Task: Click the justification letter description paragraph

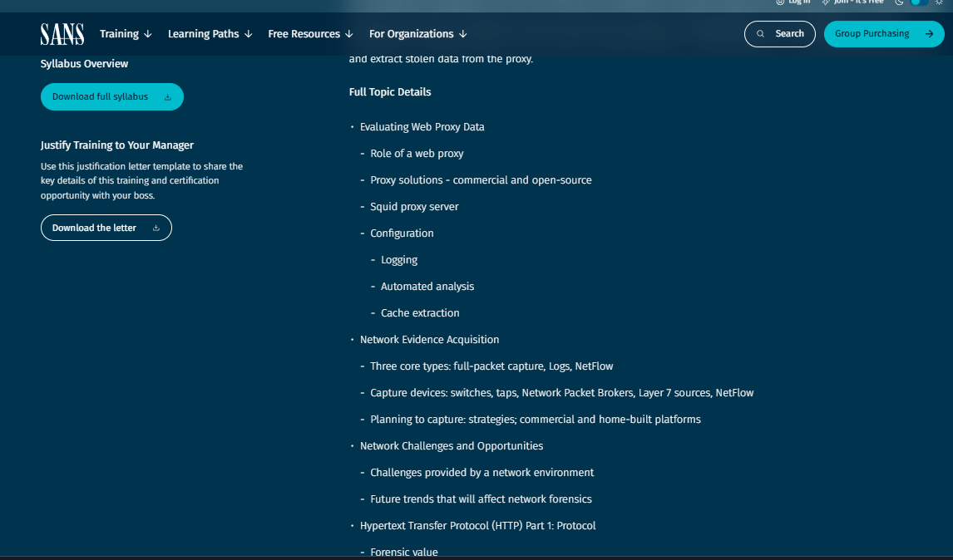Action: (141, 181)
